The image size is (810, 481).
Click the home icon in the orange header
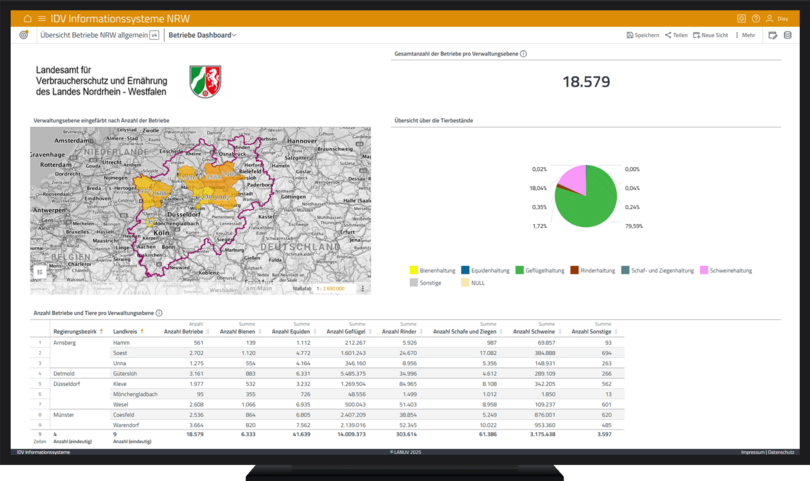[x=27, y=18]
